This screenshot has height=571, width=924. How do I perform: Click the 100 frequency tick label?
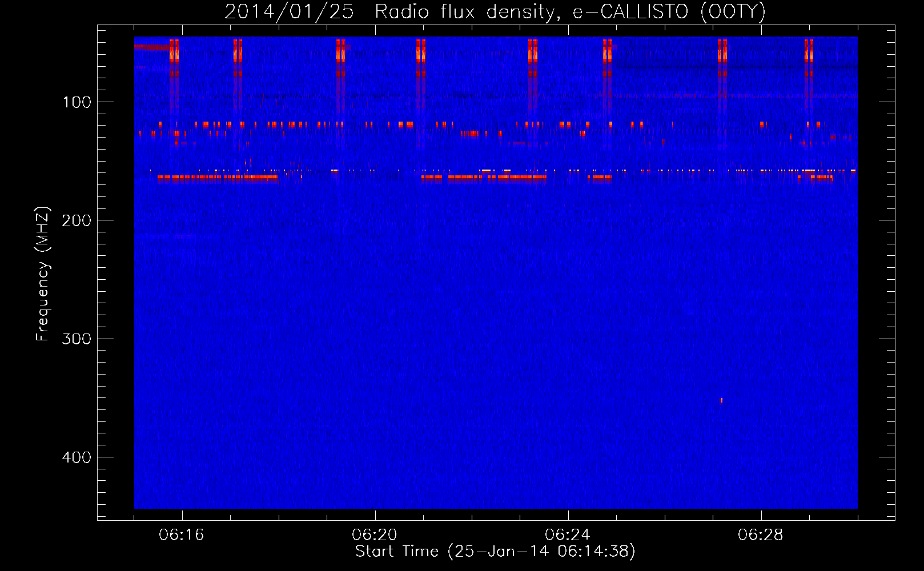77,102
